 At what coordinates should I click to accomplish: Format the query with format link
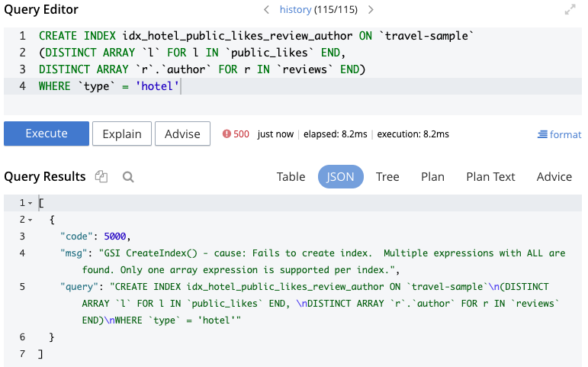560,134
